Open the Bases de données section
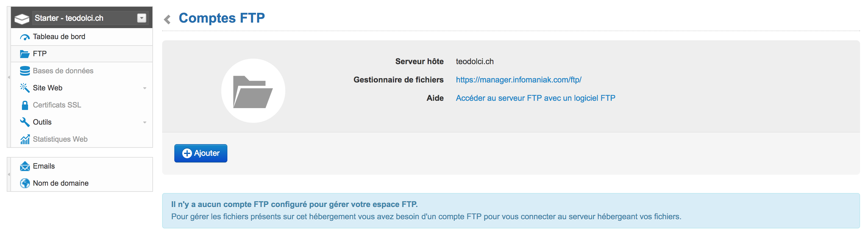 tap(63, 71)
